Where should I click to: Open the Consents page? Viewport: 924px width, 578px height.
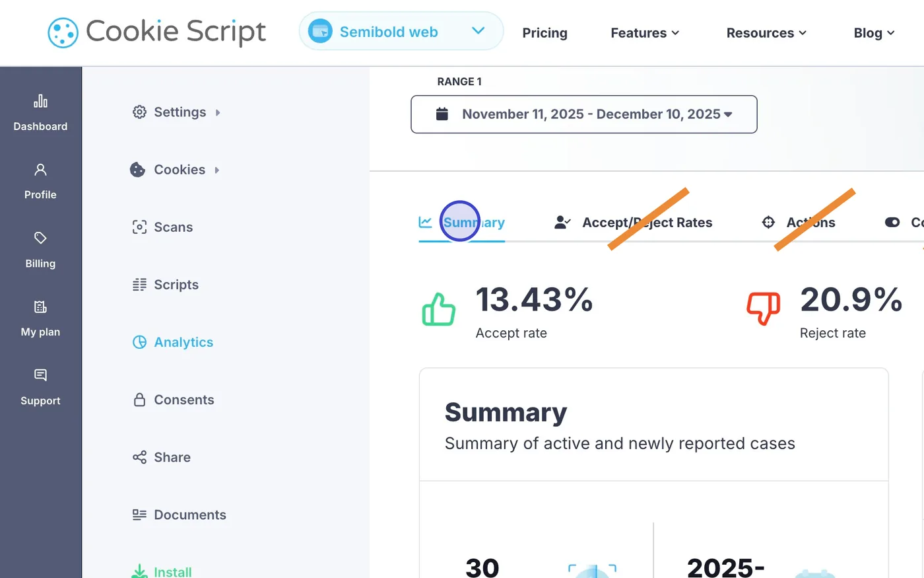pos(173,400)
